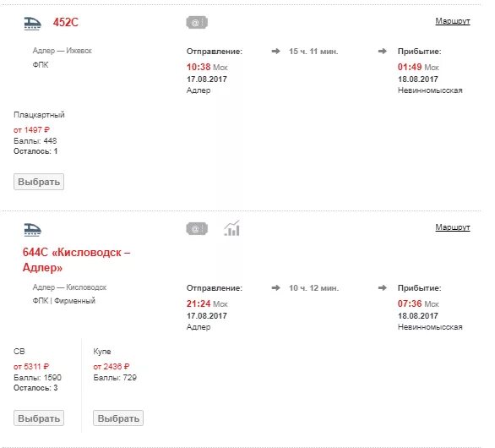Click the price от 1497 ₽
The image size is (495, 448).
(x=31, y=130)
